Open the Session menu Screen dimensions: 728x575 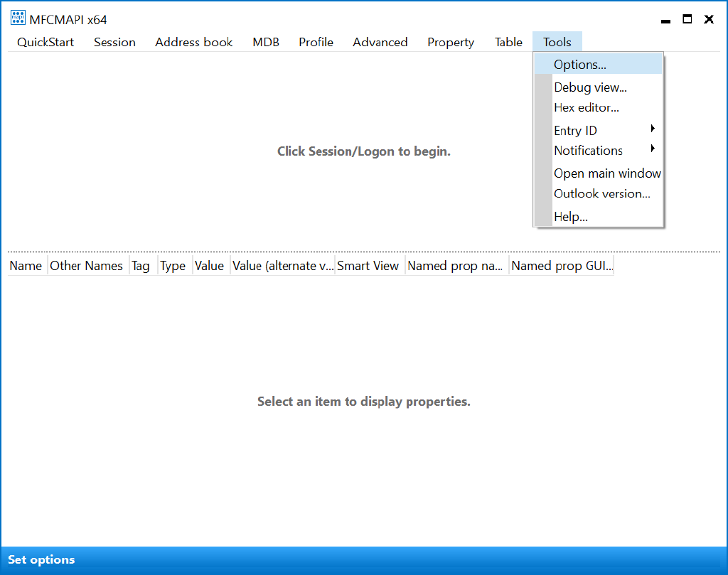point(114,42)
